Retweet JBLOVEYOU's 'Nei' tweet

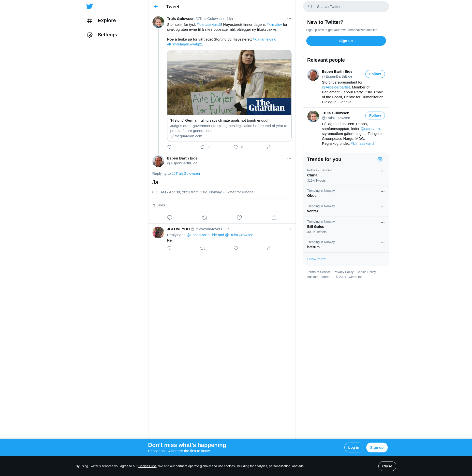(203, 248)
